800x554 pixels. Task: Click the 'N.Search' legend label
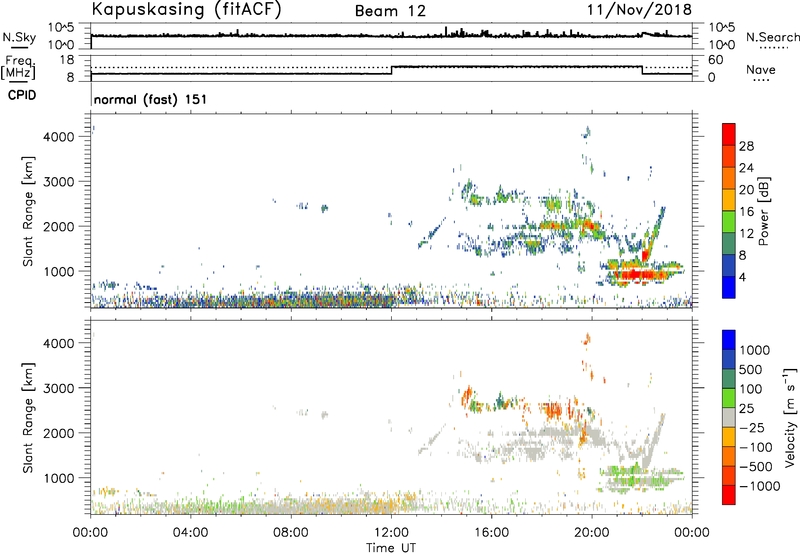click(772, 37)
